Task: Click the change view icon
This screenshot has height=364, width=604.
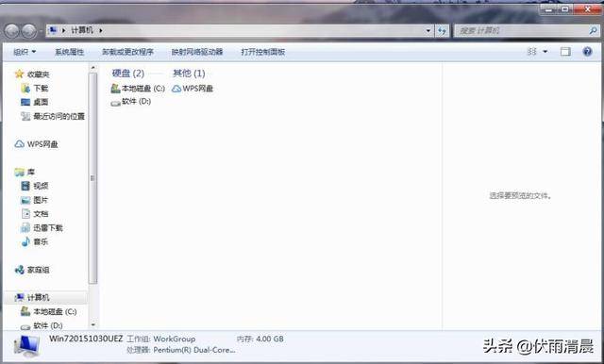Action: coord(532,51)
